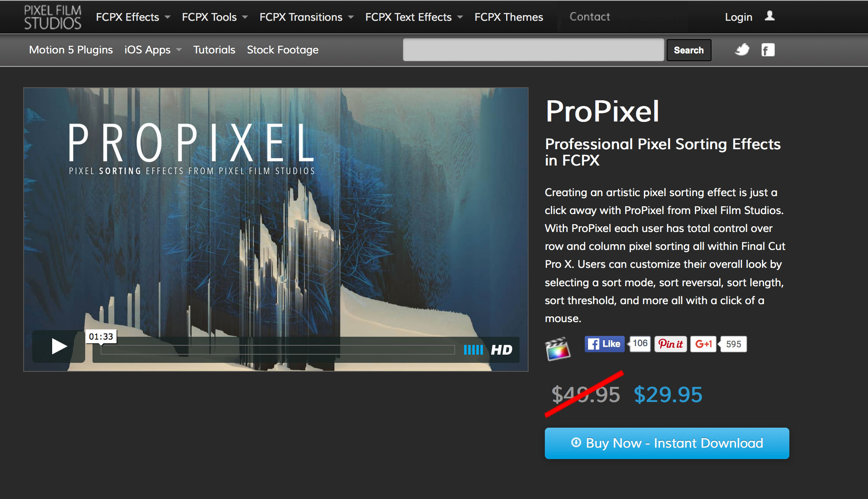Viewport: 868px width, 499px height.
Task: Toggle the HD quality button
Action: tap(502, 350)
